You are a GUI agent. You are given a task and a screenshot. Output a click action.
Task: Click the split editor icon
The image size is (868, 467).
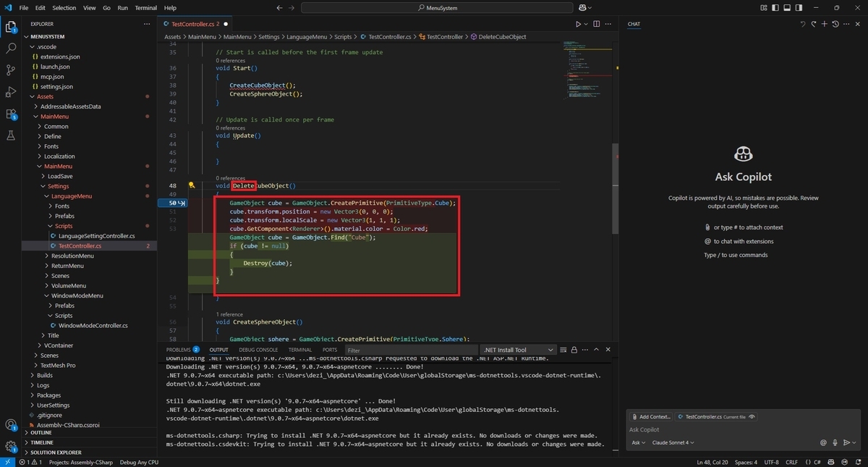click(x=597, y=24)
